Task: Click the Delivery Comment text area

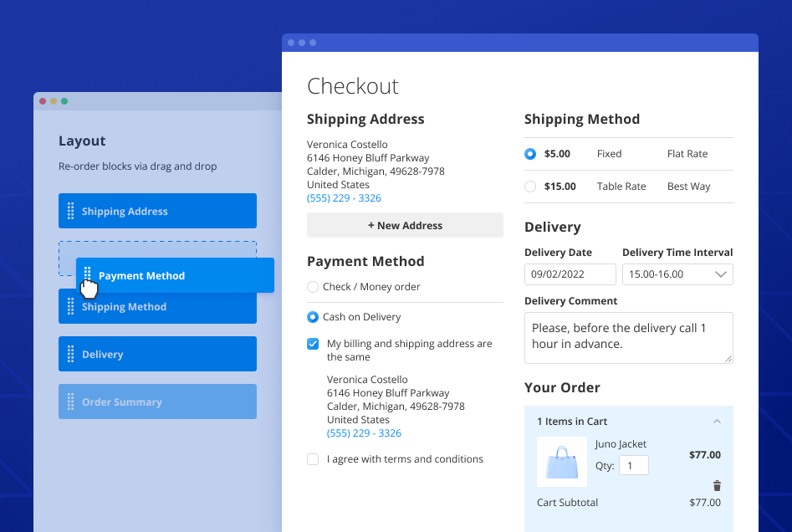Action: (628, 338)
